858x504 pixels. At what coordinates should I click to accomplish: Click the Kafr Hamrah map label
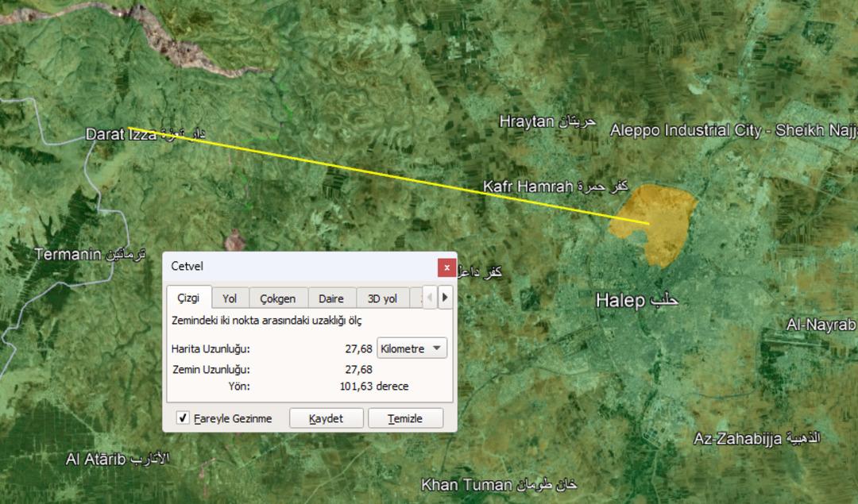[528, 187]
